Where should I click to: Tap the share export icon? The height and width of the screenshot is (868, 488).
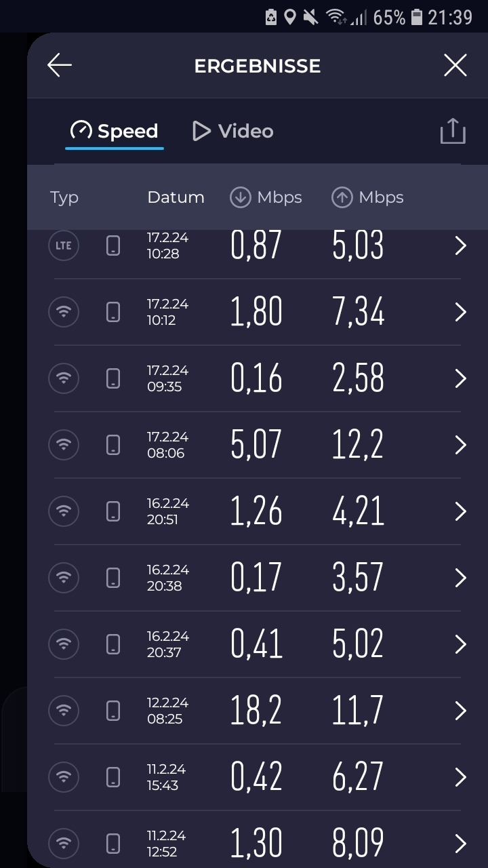pos(453,131)
